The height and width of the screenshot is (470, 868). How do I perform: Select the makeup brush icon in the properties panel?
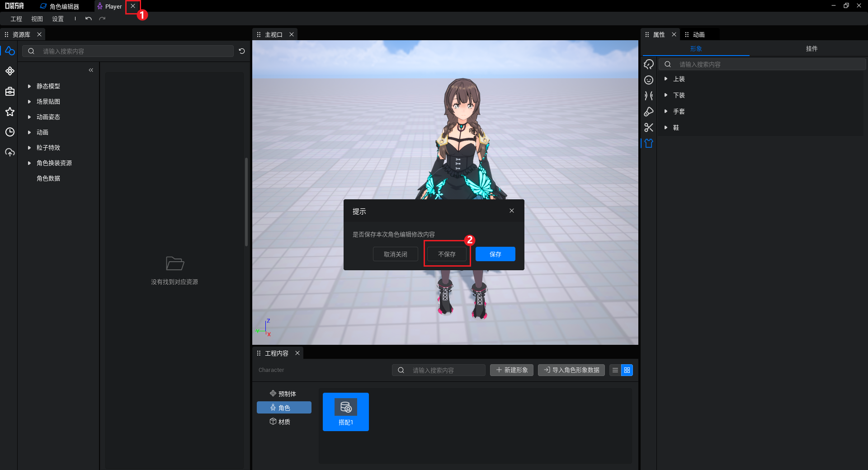pyautogui.click(x=649, y=112)
